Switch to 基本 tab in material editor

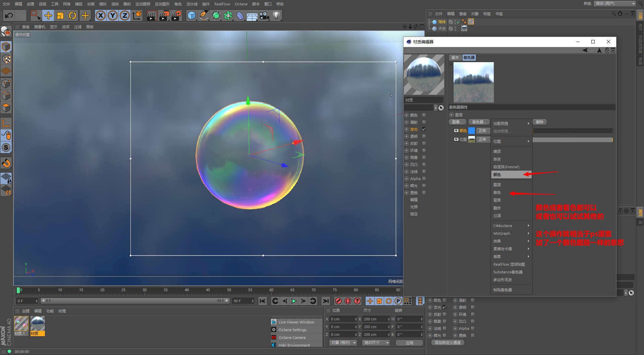[x=455, y=57]
